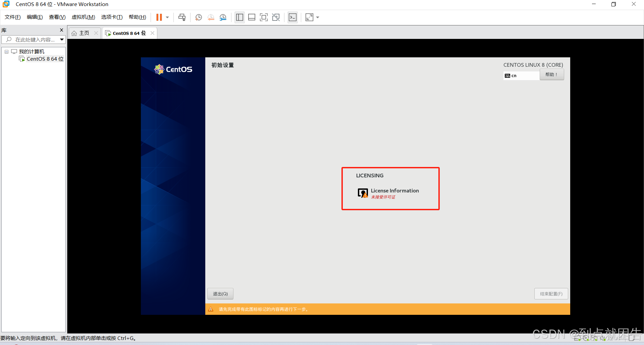Open the 虚拟机(M) menu

pyautogui.click(x=83, y=17)
